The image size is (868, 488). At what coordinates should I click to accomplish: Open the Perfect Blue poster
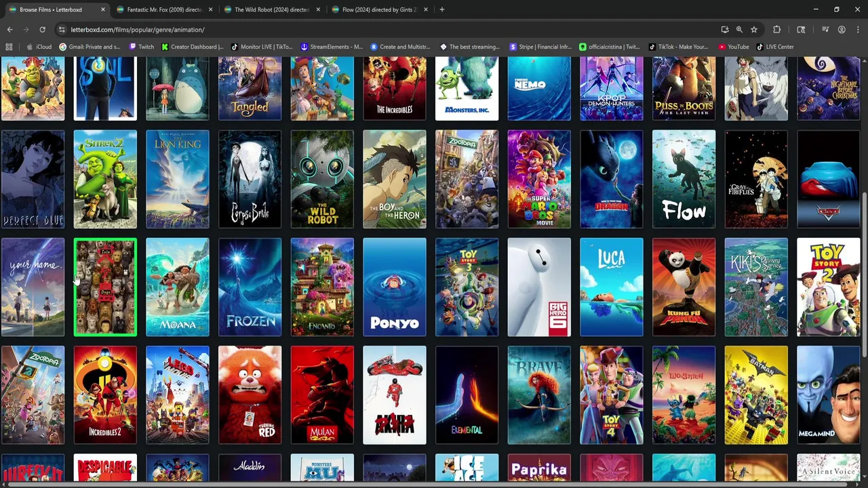pos(33,180)
